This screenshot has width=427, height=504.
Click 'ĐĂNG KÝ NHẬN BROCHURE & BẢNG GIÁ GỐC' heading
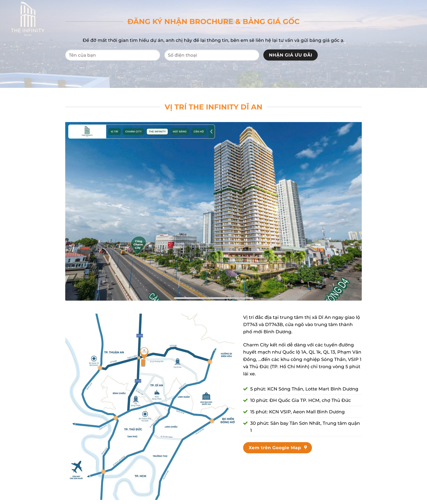213,22
